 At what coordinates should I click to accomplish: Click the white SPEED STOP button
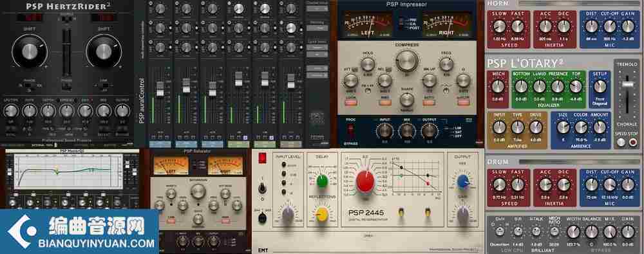[621, 143]
